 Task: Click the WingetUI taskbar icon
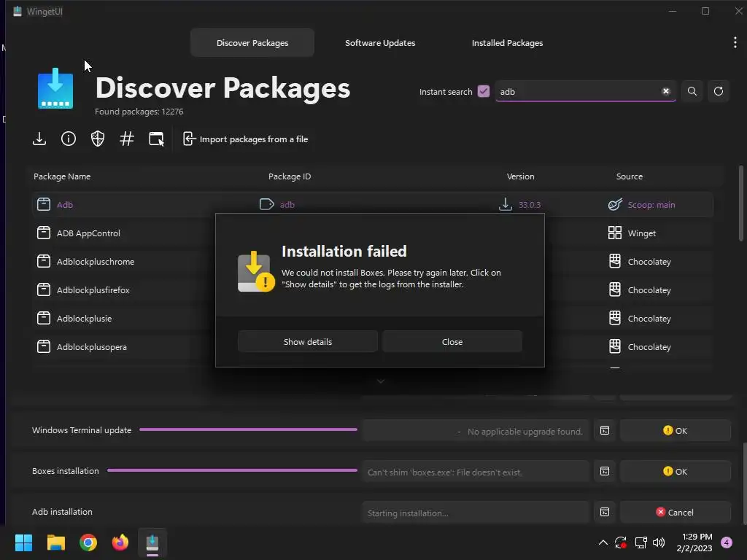coord(152,542)
